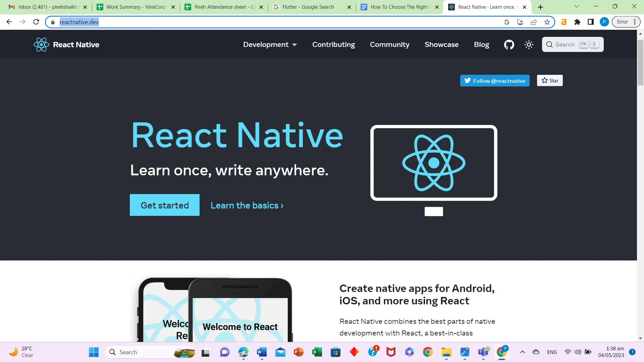Open the tab search chevron

click(577, 6)
